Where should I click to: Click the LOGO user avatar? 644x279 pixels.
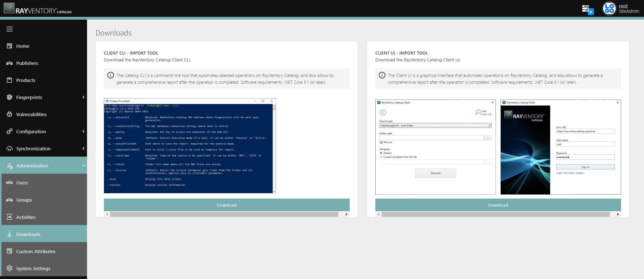pyautogui.click(x=609, y=9)
